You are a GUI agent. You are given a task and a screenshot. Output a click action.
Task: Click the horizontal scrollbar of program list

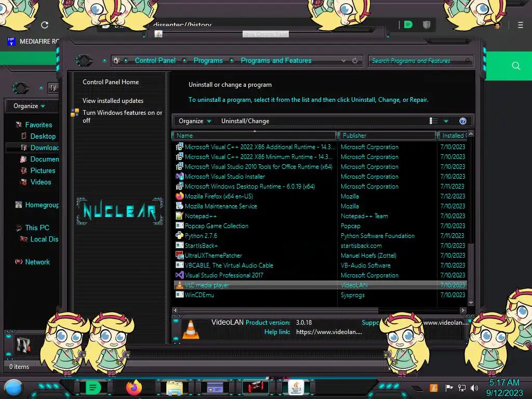pos(279,310)
